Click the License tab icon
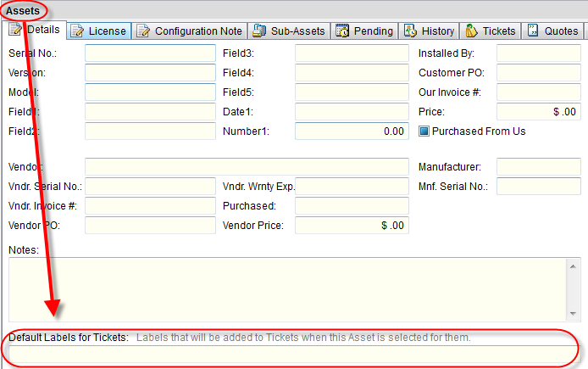 click(x=78, y=31)
